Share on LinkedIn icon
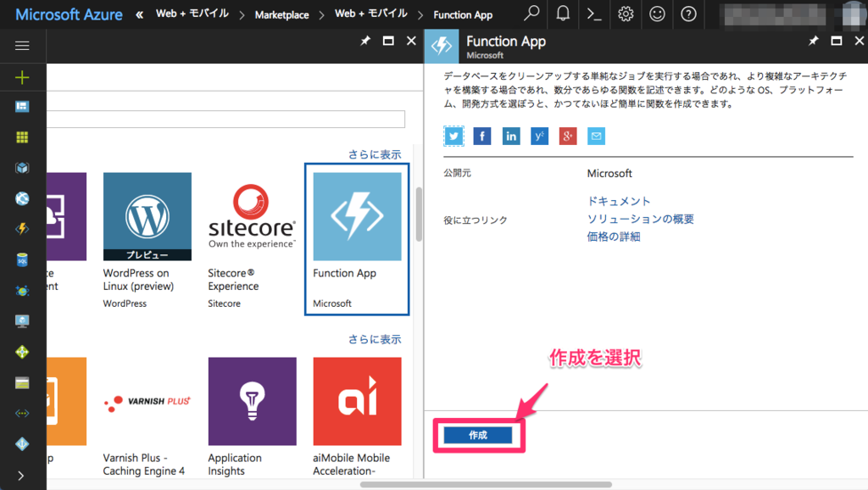The image size is (868, 490). coord(511,136)
